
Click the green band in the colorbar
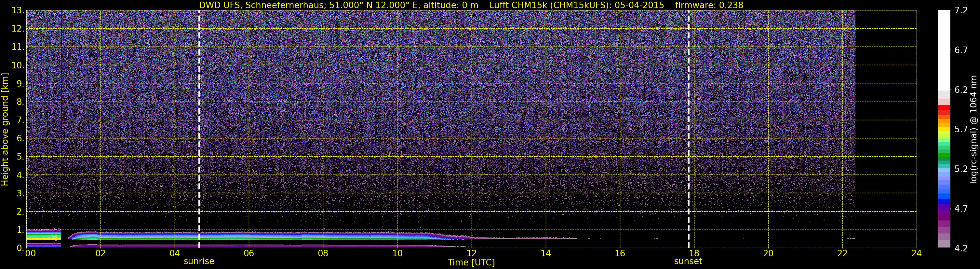944,156
